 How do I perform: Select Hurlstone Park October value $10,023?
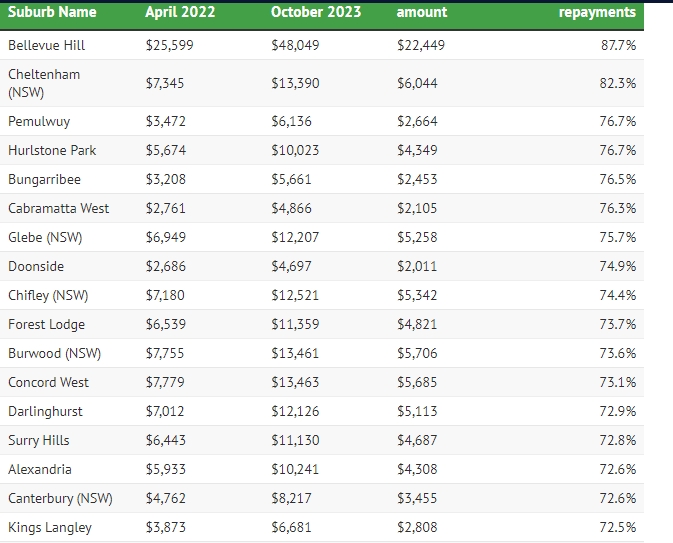295,150
